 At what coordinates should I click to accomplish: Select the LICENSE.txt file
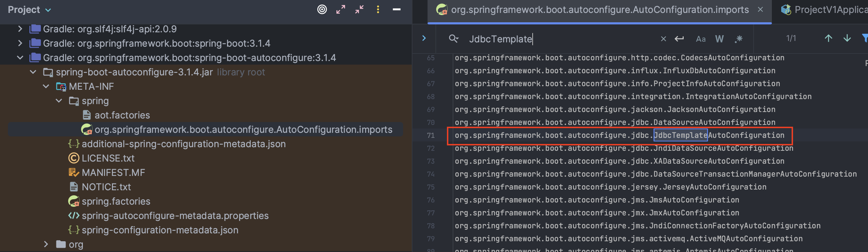point(108,158)
